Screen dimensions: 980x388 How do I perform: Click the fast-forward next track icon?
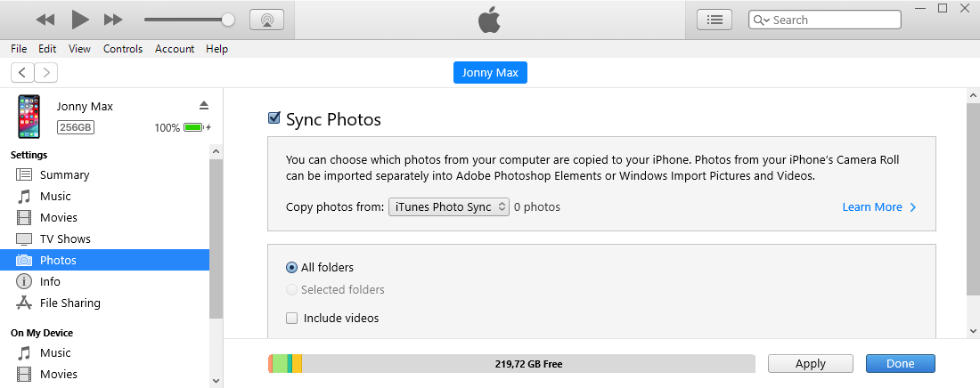pos(113,20)
